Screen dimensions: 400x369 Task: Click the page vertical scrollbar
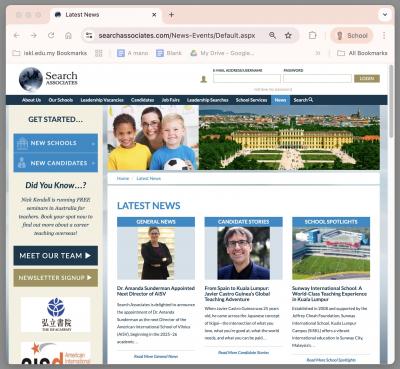tap(391, 102)
